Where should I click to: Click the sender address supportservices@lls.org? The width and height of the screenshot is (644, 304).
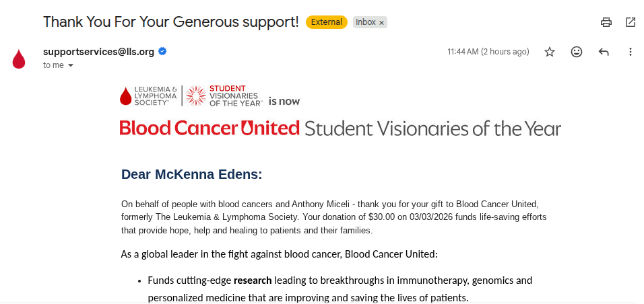(x=98, y=51)
